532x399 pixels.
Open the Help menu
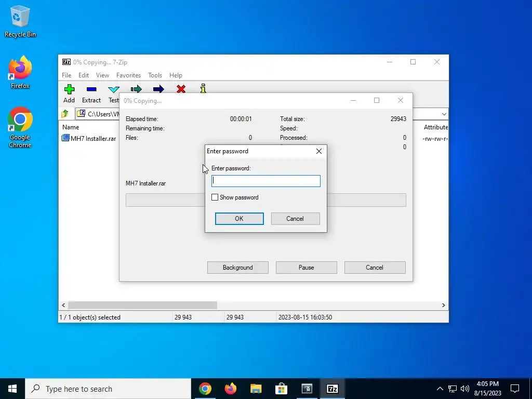click(x=176, y=75)
